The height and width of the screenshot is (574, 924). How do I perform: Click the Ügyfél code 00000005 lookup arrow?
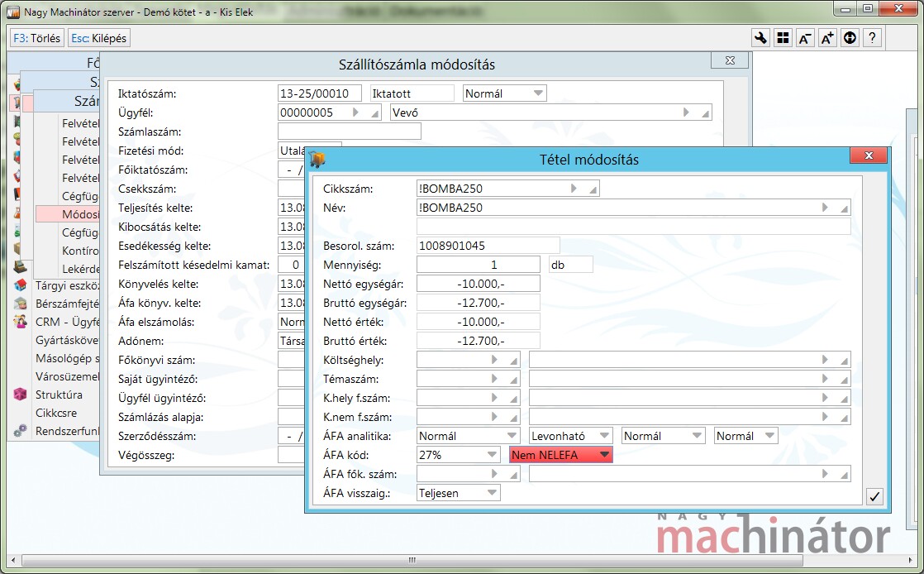(355, 112)
